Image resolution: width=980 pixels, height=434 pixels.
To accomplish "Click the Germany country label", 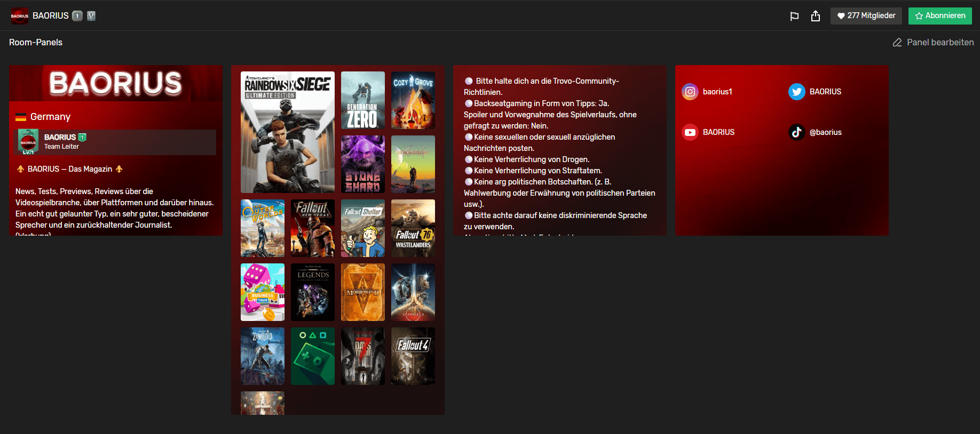I will [x=50, y=117].
